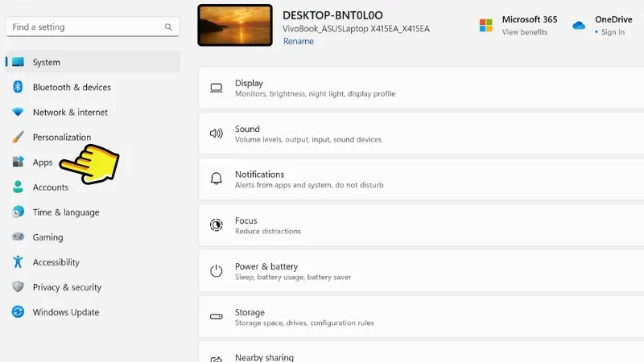The width and height of the screenshot is (644, 362).
Task: Open Sound settings row
Action: click(x=419, y=134)
